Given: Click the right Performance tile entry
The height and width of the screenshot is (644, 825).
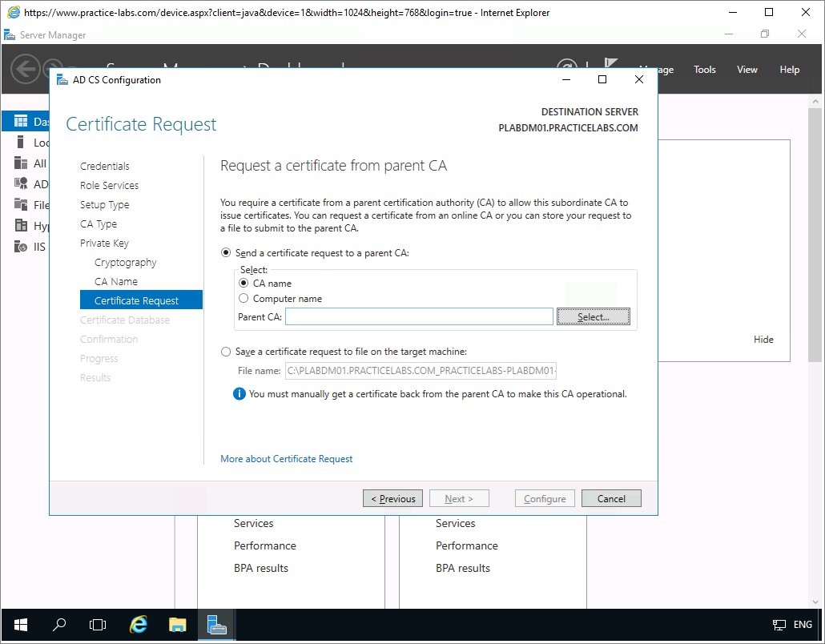Looking at the screenshot, I should click(x=467, y=545).
